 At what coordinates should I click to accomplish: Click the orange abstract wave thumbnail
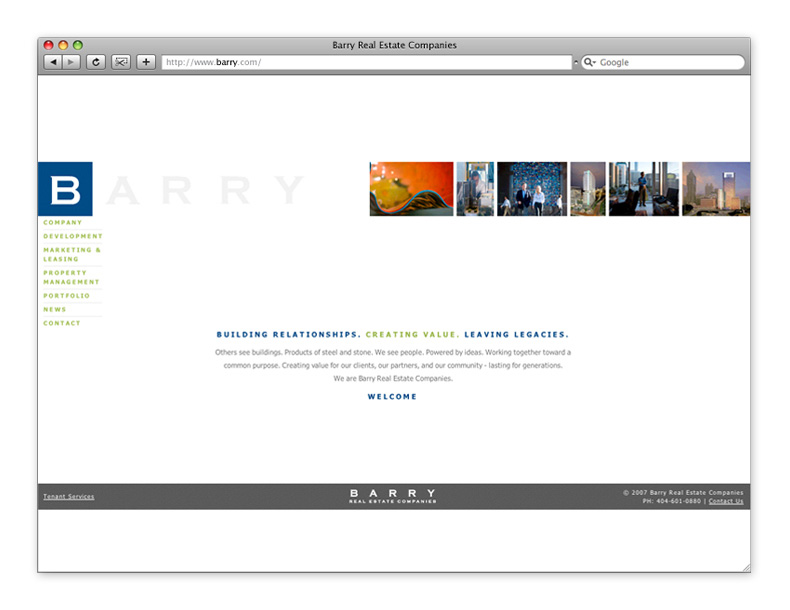412,189
